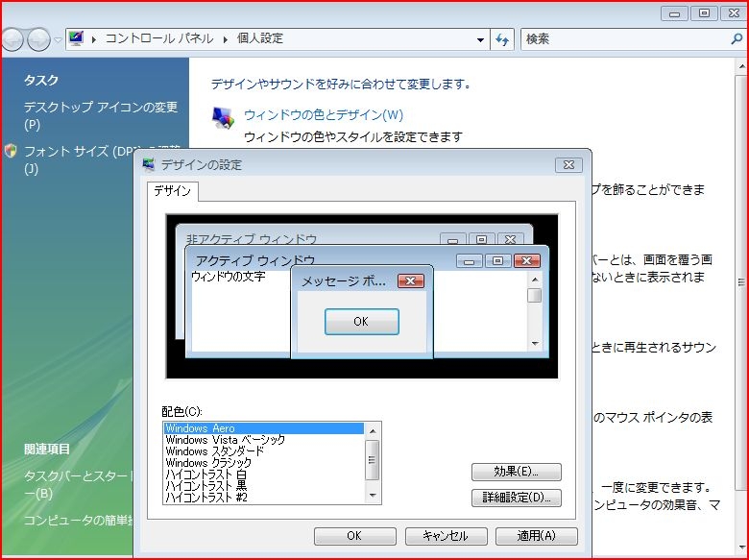The width and height of the screenshot is (749, 560).
Task: Click the color scheme list down arrow
Action: 373,496
